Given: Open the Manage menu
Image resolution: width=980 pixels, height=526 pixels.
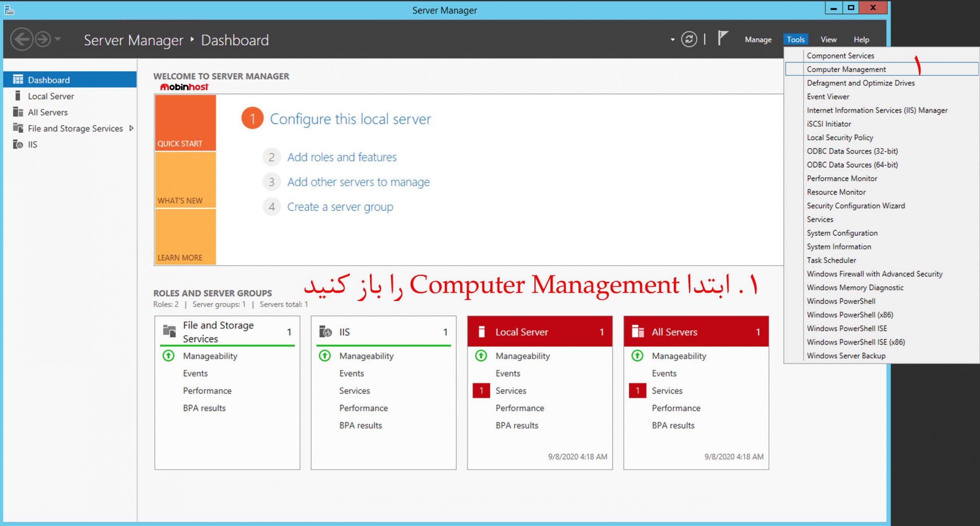Looking at the screenshot, I should [x=758, y=39].
